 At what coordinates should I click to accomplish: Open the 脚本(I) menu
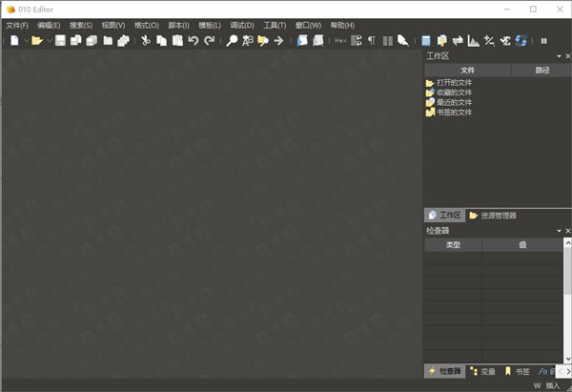coord(178,25)
